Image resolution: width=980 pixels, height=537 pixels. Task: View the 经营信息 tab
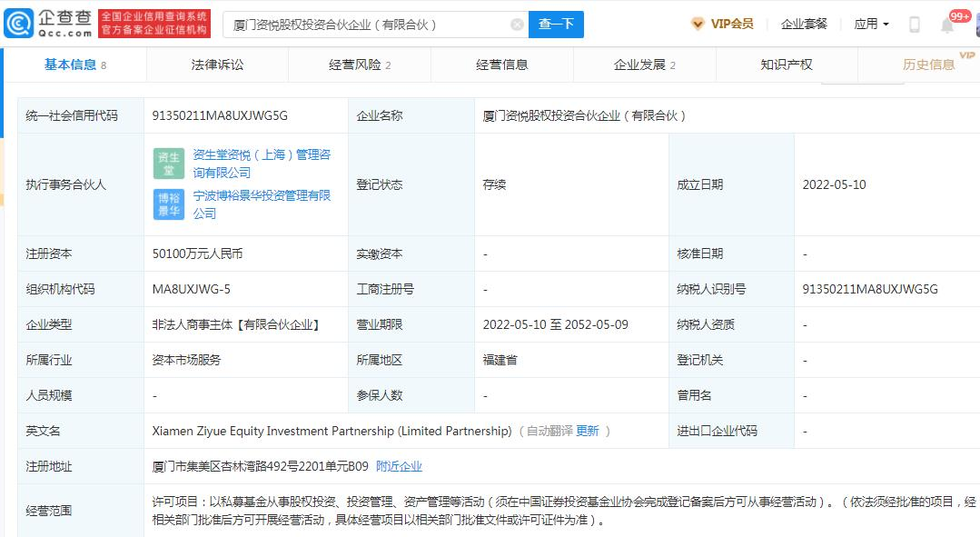pos(502,65)
